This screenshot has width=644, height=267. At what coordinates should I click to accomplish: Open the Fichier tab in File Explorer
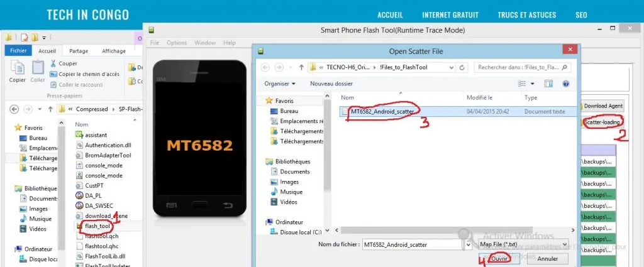tap(18, 50)
